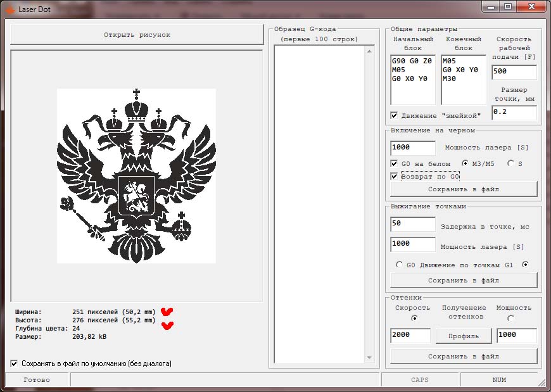Click 'Сохранить в файл' under 'Выжигание точками'
Image resolution: width=551 pixels, height=392 pixels.
click(x=464, y=281)
